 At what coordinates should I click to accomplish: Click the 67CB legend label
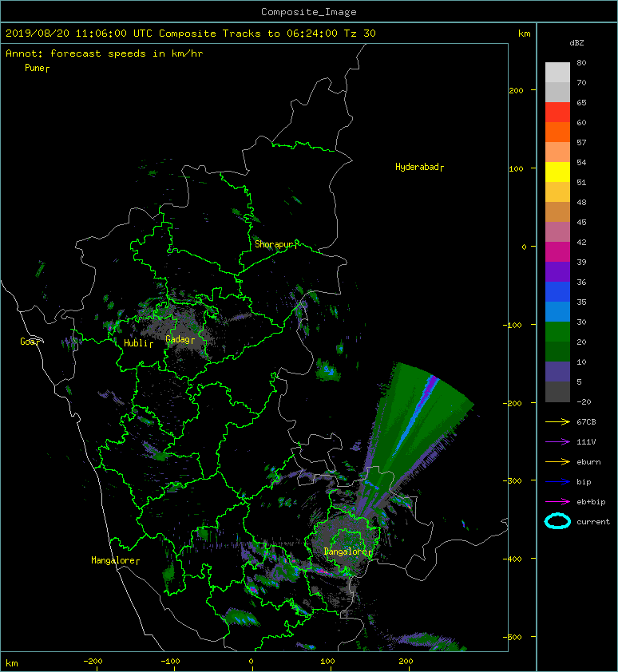click(x=586, y=422)
